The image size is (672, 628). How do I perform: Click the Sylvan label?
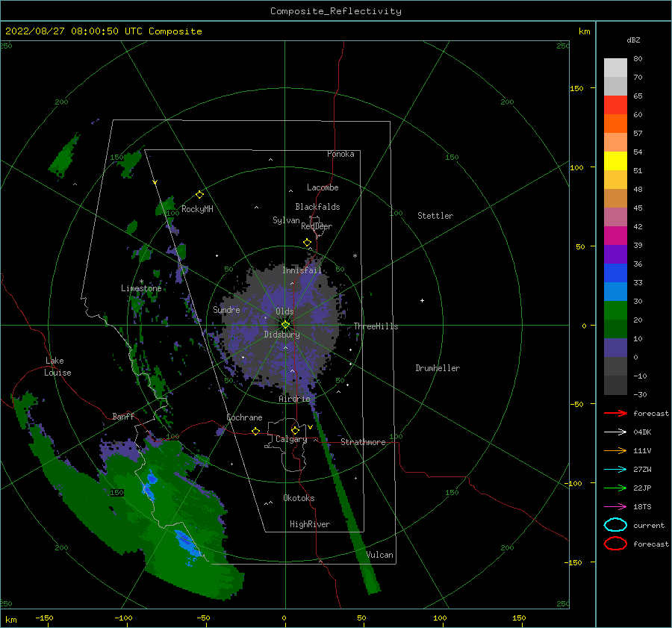pyautogui.click(x=286, y=220)
